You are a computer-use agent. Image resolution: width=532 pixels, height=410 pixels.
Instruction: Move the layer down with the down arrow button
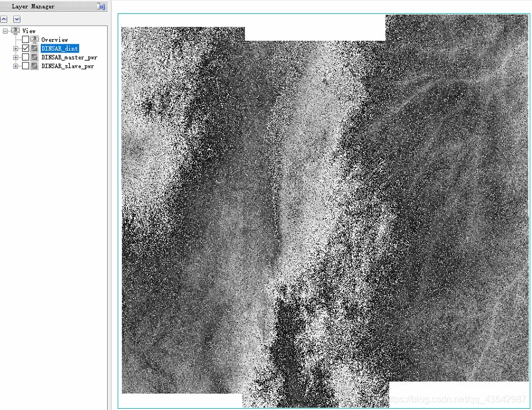click(17, 19)
